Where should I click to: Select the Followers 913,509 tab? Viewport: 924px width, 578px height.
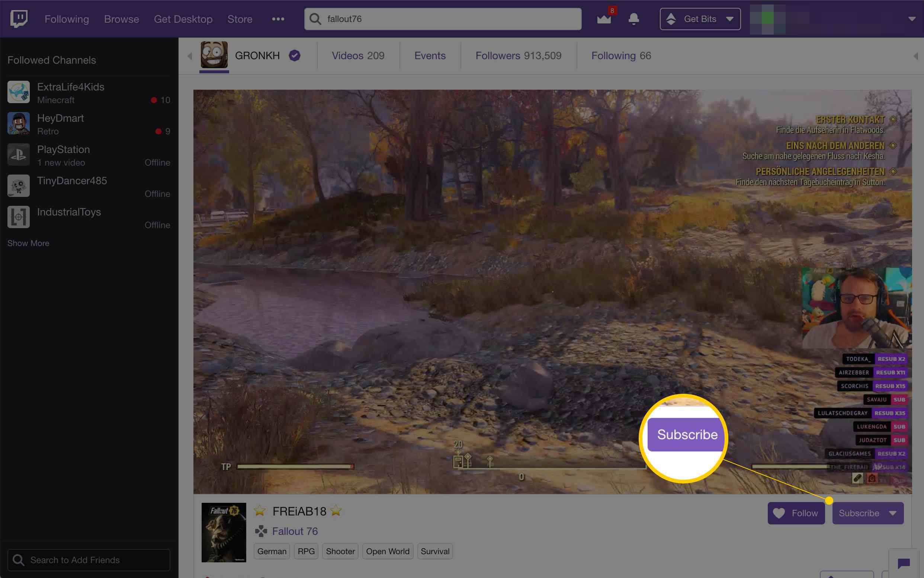[x=519, y=55]
